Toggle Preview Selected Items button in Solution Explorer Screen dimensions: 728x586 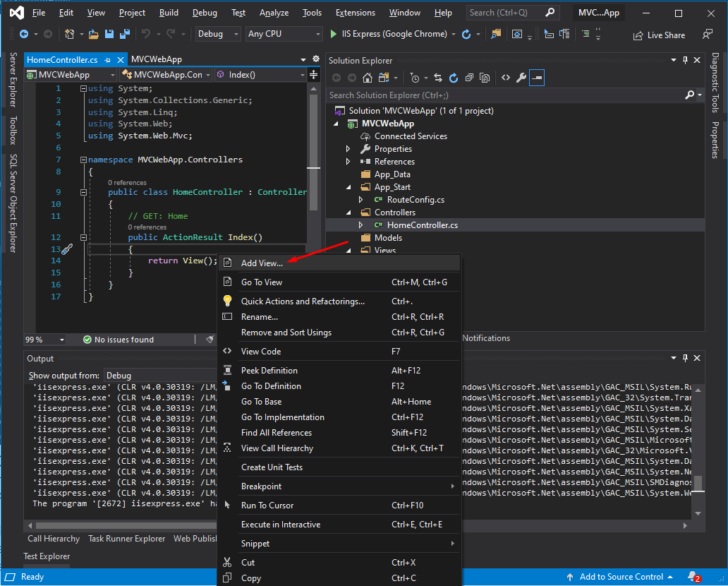pyautogui.click(x=537, y=78)
